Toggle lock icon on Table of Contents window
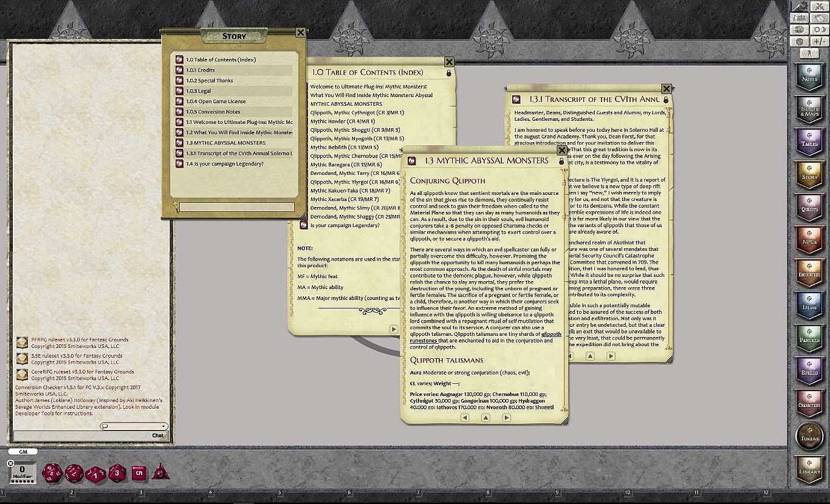 click(449, 73)
